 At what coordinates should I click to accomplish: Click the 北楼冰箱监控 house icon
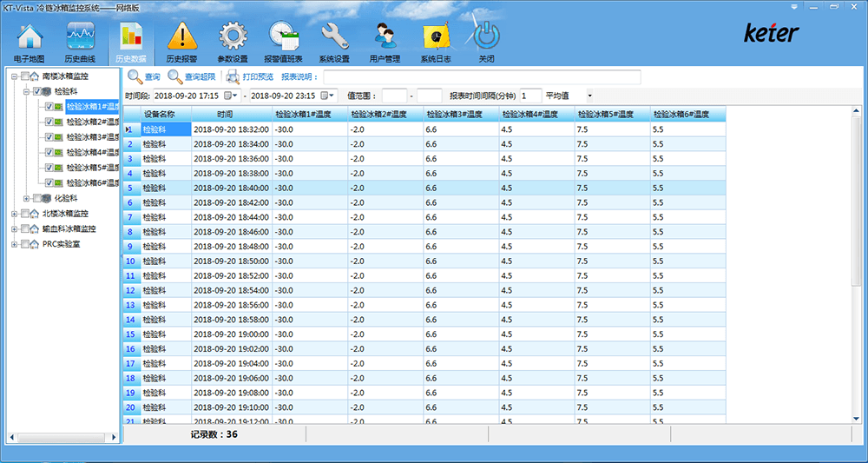tap(35, 213)
